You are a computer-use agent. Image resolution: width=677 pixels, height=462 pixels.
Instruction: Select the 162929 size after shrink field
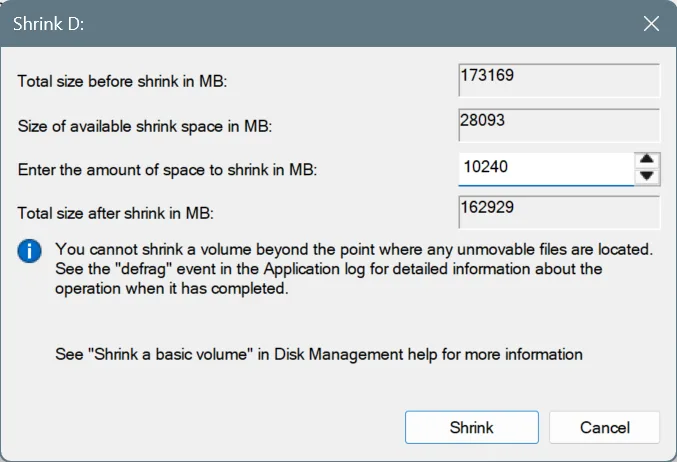click(559, 212)
